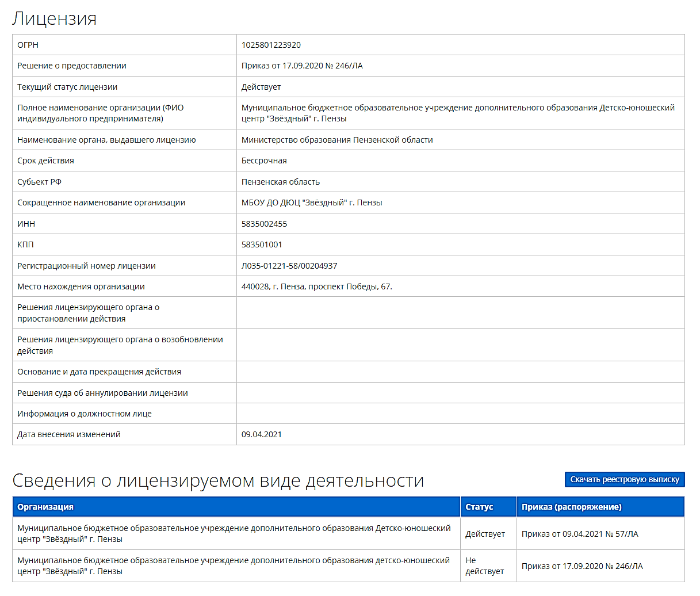The image size is (700, 596).
Task: Select order № 246/ЛА in the "Решение о предоставлении" row
Action: click(302, 66)
